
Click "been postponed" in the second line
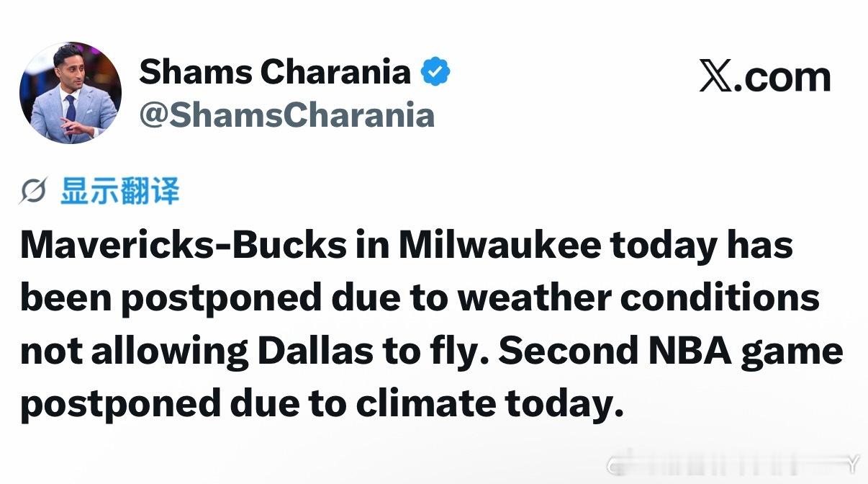(170, 298)
